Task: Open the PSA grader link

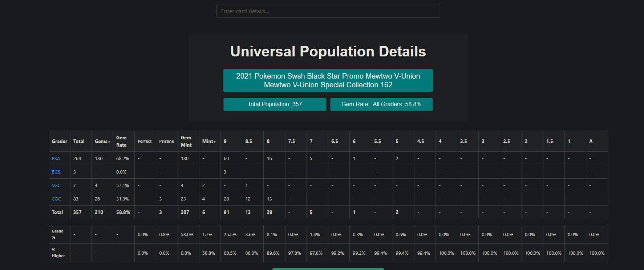Action: [x=56, y=159]
